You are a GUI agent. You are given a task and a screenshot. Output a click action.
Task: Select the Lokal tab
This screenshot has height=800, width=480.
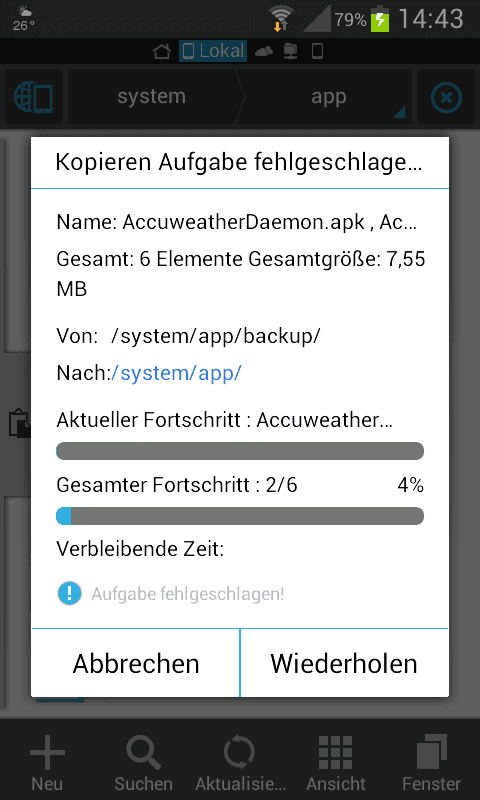(213, 52)
